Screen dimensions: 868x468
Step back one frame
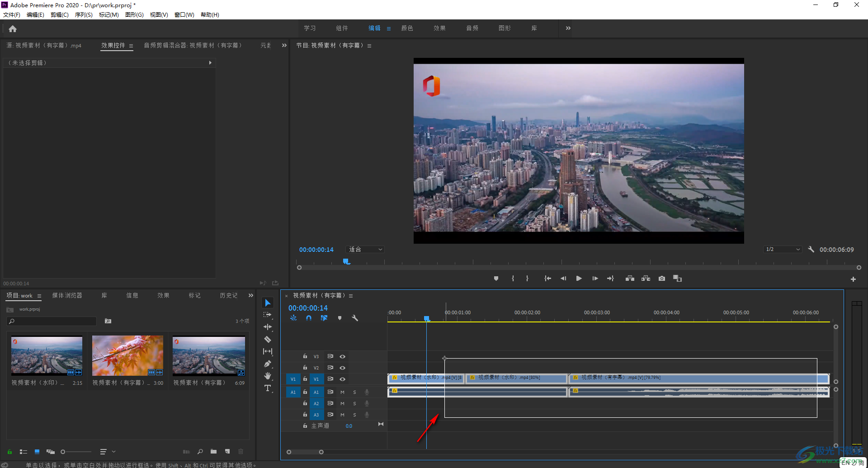click(x=563, y=279)
